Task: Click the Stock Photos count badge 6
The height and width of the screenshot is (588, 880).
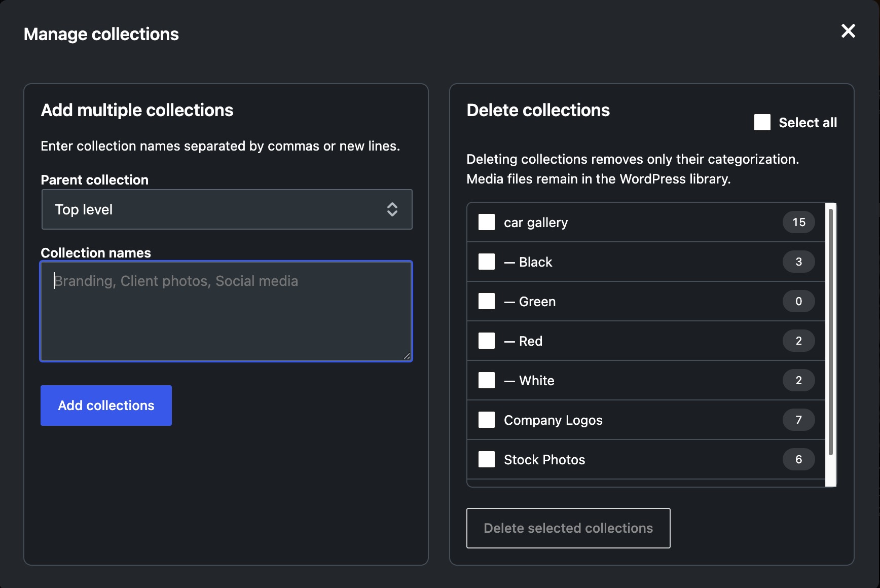Action: [x=799, y=459]
